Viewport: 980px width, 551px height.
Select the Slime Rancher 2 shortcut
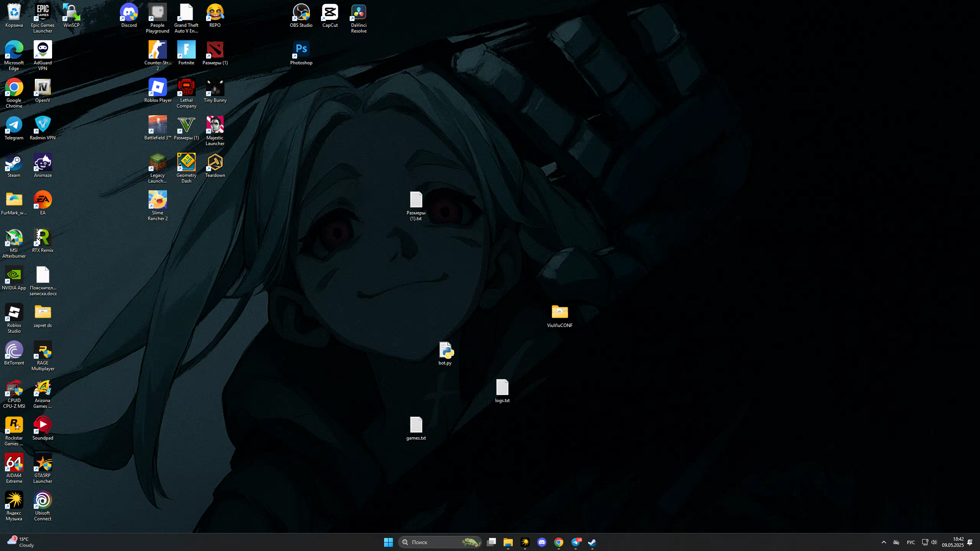pos(157,206)
